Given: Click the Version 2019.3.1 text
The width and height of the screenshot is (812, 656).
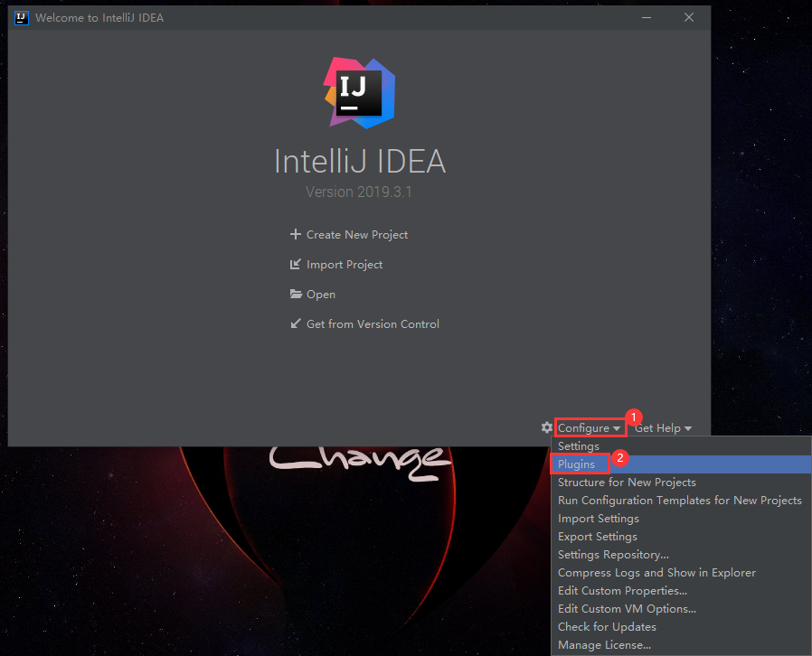Looking at the screenshot, I should pyautogui.click(x=359, y=192).
